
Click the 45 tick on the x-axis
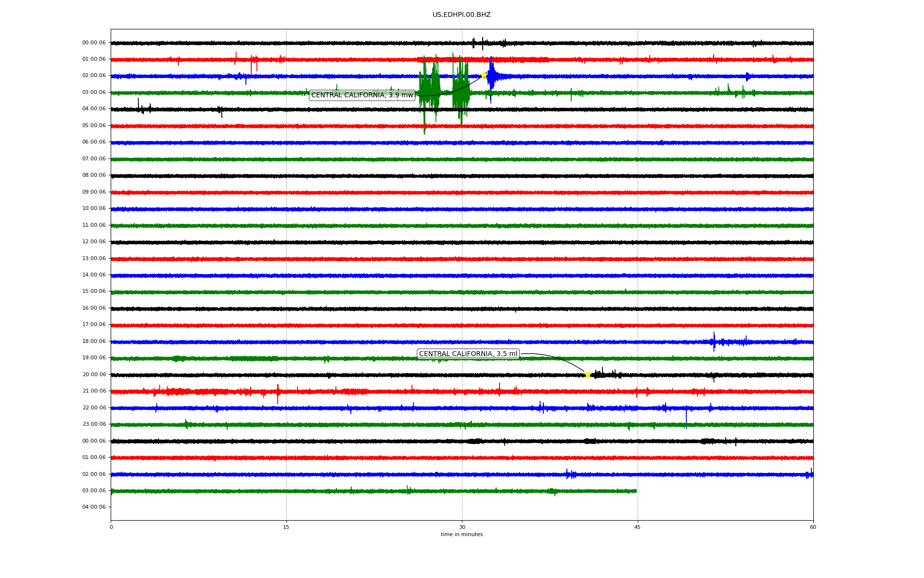[x=637, y=527]
